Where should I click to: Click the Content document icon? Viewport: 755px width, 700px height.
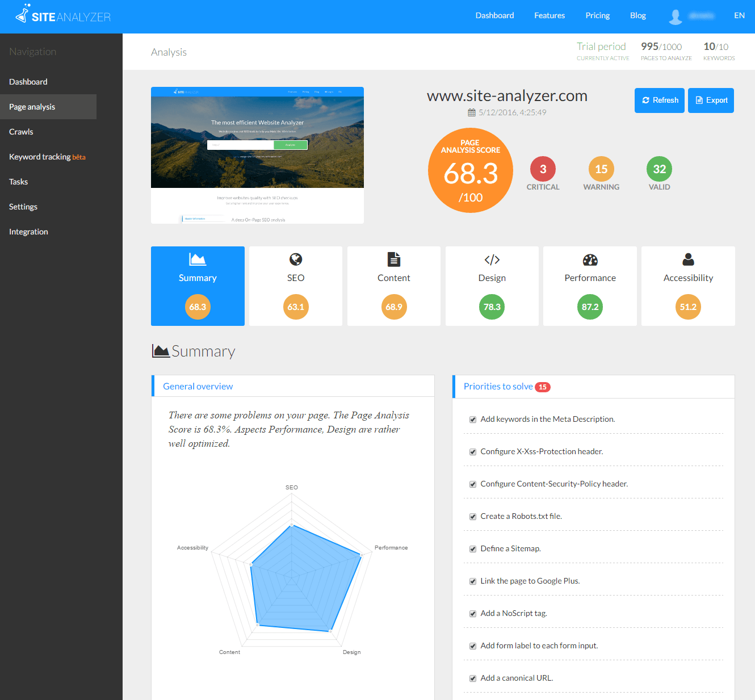click(394, 259)
